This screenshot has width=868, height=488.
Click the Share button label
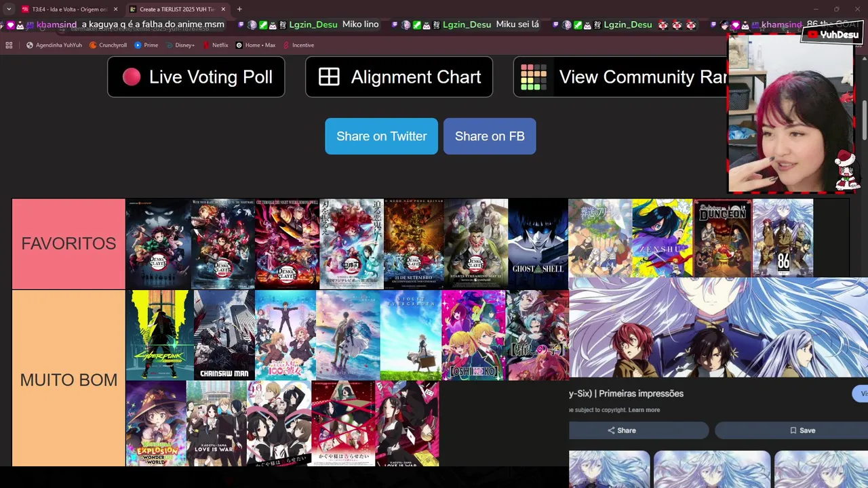(x=627, y=430)
